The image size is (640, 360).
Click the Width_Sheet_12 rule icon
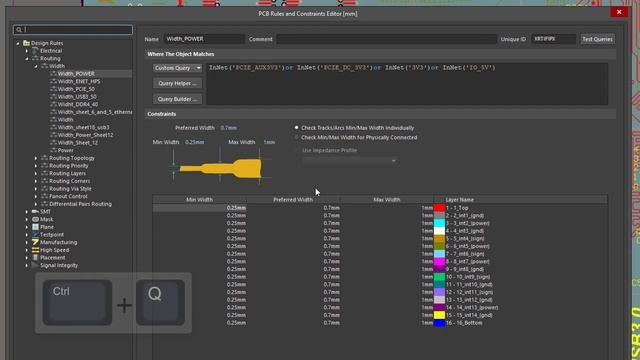[53, 142]
